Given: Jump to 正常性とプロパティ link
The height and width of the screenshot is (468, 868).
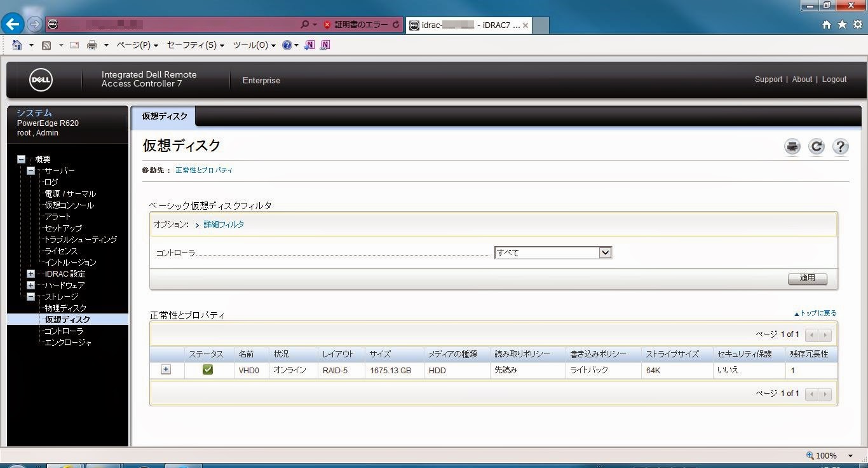Looking at the screenshot, I should pyautogui.click(x=204, y=170).
